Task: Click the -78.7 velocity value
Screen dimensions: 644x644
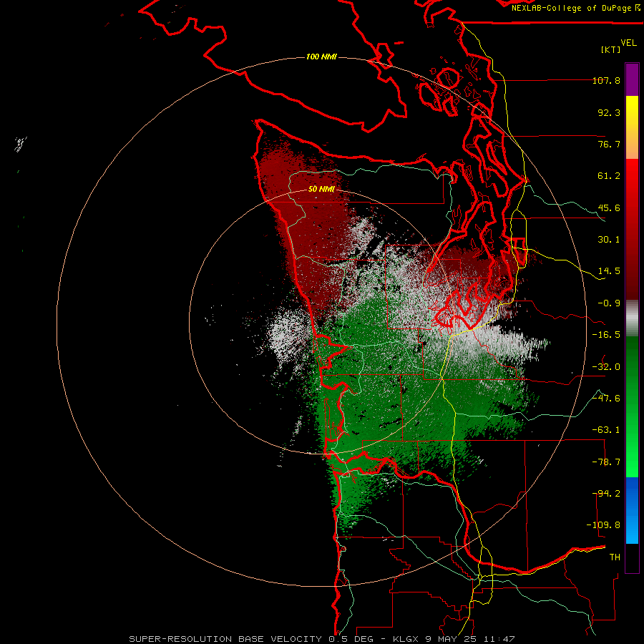Action: (x=606, y=462)
